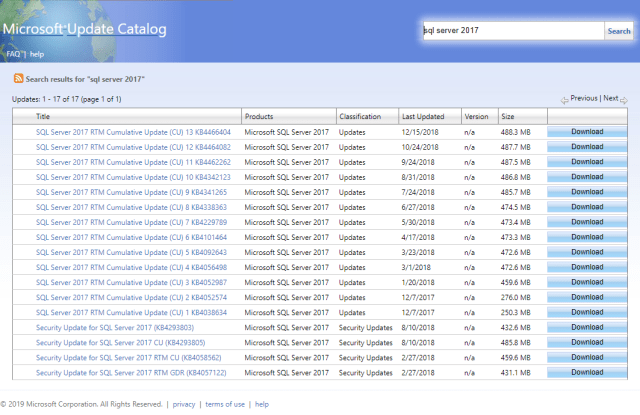The height and width of the screenshot is (415, 640).
Task: Download CU 13 KB4466404 update
Action: (x=587, y=132)
